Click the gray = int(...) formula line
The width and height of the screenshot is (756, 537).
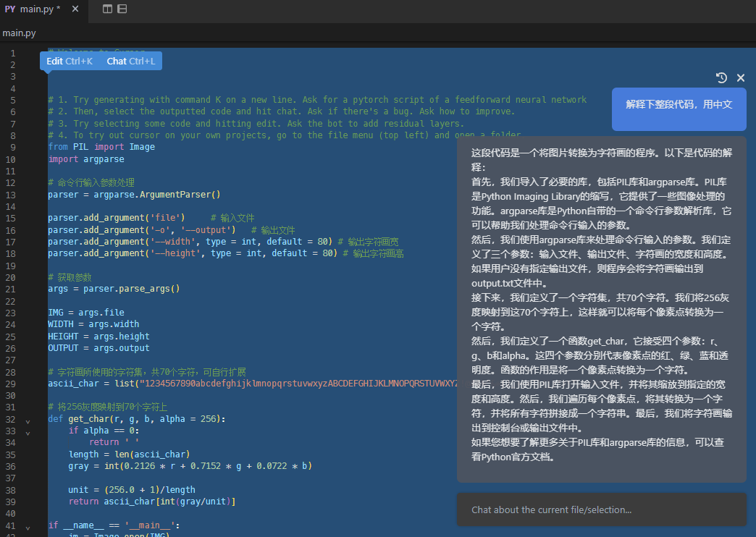[190, 466]
